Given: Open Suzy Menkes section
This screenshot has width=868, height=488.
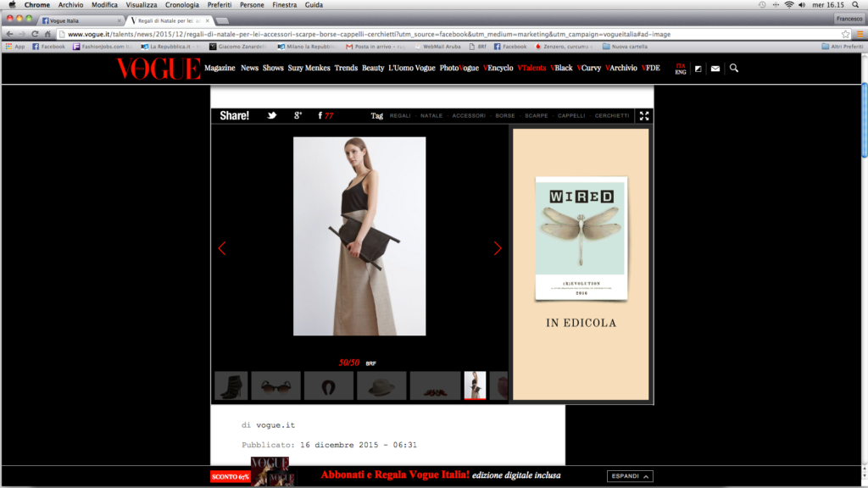Looking at the screenshot, I should (309, 68).
